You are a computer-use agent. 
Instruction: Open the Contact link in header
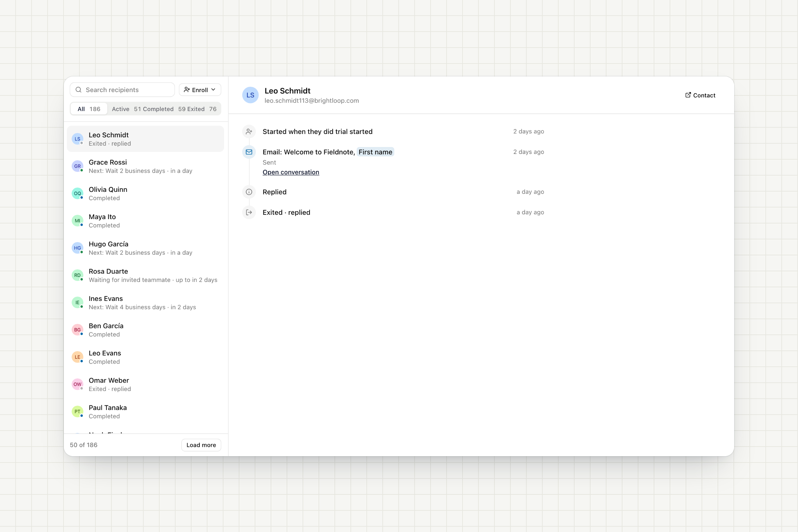click(x=700, y=95)
